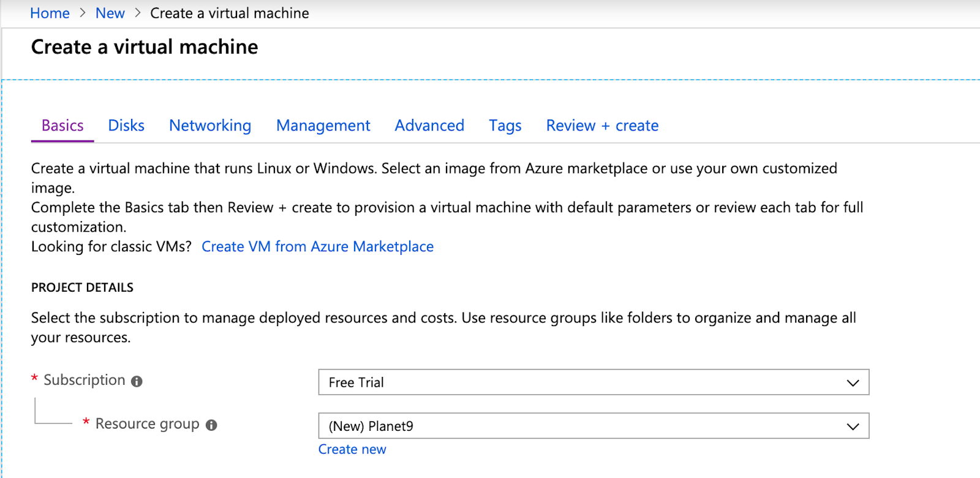Click the Resource group info icon

211,425
